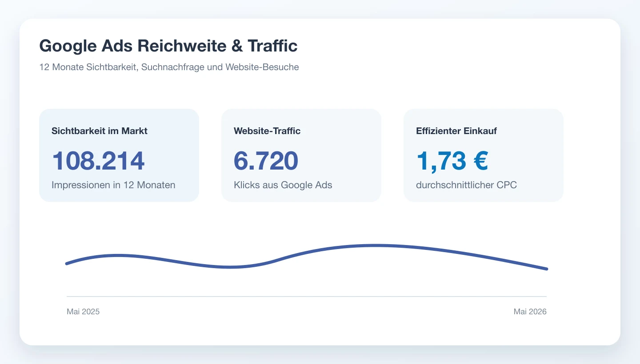The width and height of the screenshot is (640, 364).
Task: Click the 'Impressionen in 12 Monaten' caption
Action: pyautogui.click(x=113, y=185)
